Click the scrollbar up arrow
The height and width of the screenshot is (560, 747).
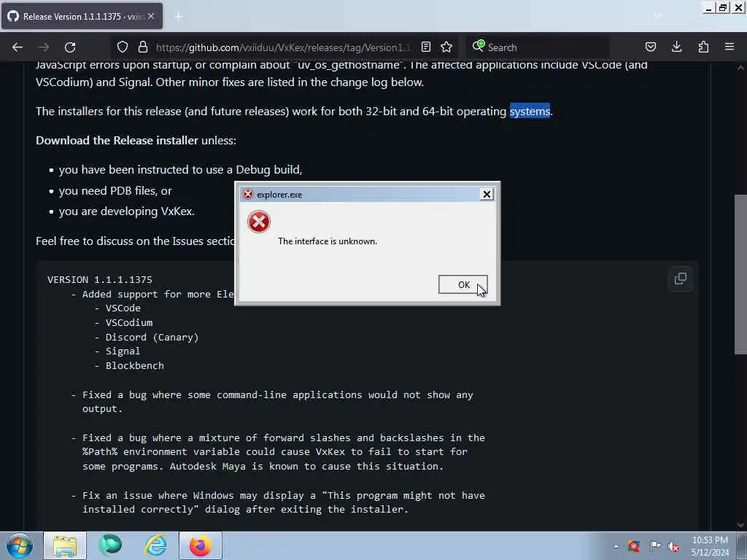tap(740, 68)
